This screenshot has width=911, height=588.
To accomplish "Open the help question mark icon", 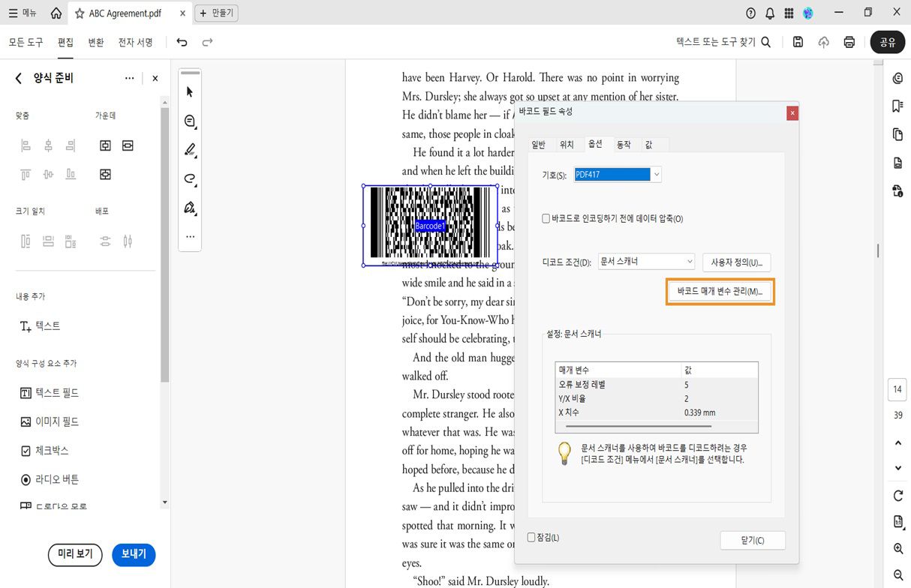I will click(x=751, y=13).
